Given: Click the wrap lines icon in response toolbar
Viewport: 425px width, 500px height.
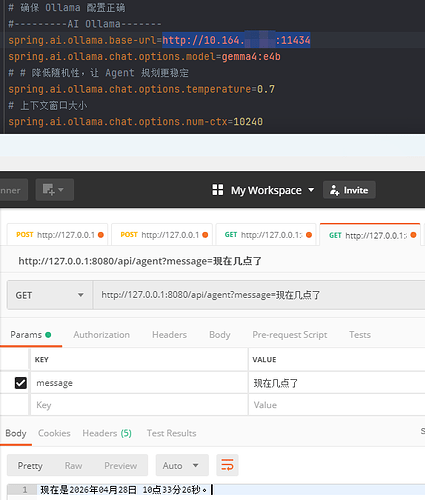Looking at the screenshot, I should click(227, 465).
